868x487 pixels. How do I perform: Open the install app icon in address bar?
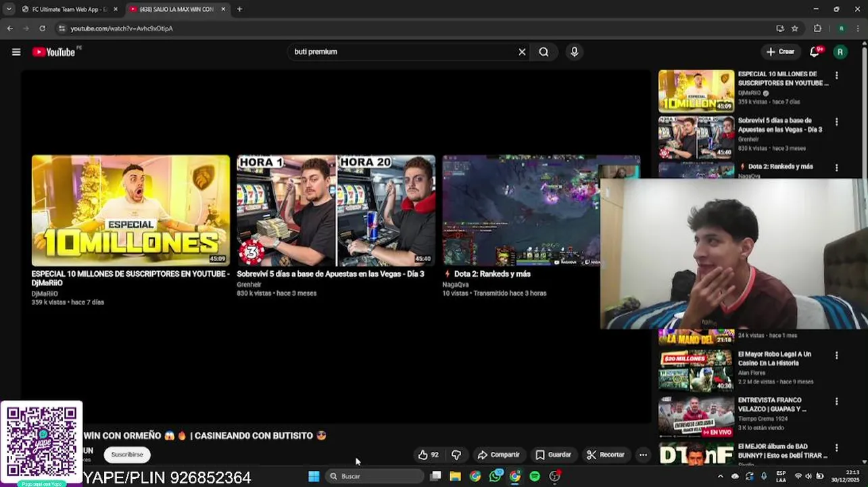point(780,28)
